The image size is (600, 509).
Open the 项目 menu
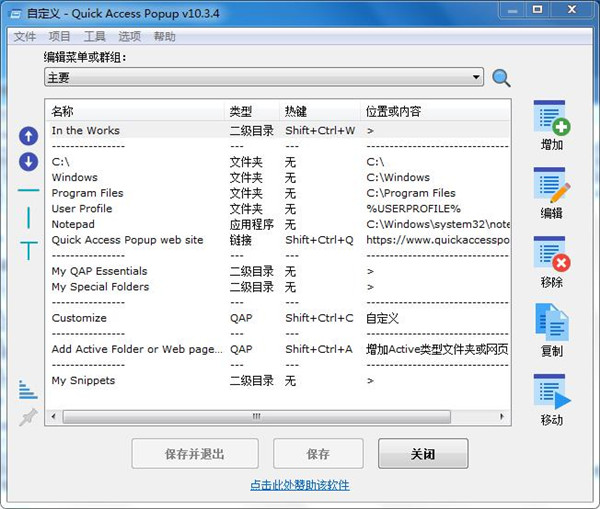pos(59,37)
